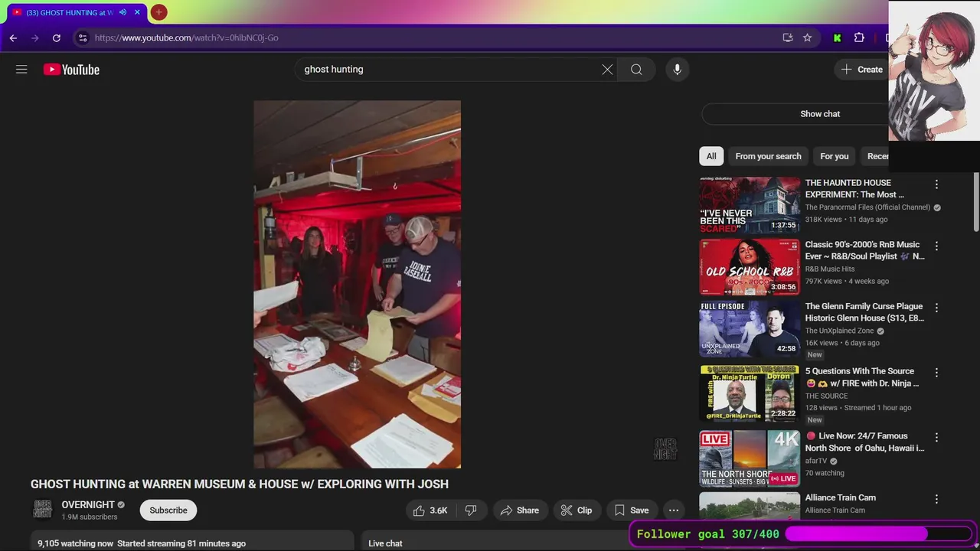Close the GHOST HUNTING browser tab
980x551 pixels.
click(138, 12)
